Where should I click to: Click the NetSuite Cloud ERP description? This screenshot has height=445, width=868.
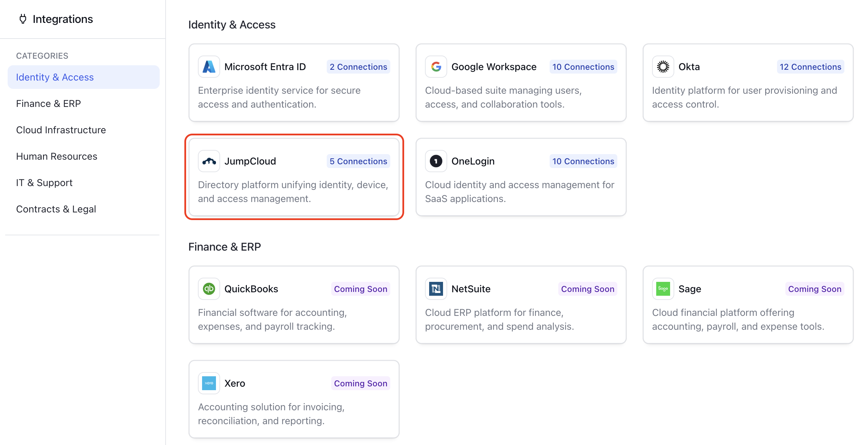pos(499,319)
